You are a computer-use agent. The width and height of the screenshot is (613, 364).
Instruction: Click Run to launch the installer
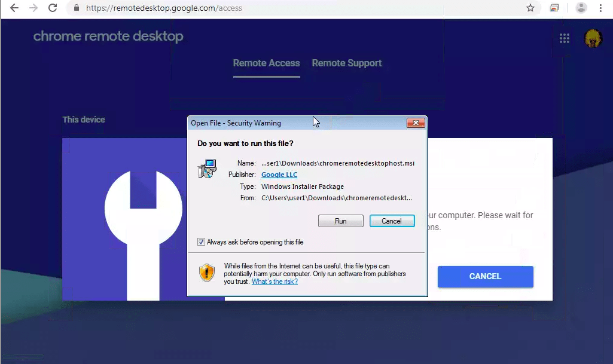tap(341, 221)
